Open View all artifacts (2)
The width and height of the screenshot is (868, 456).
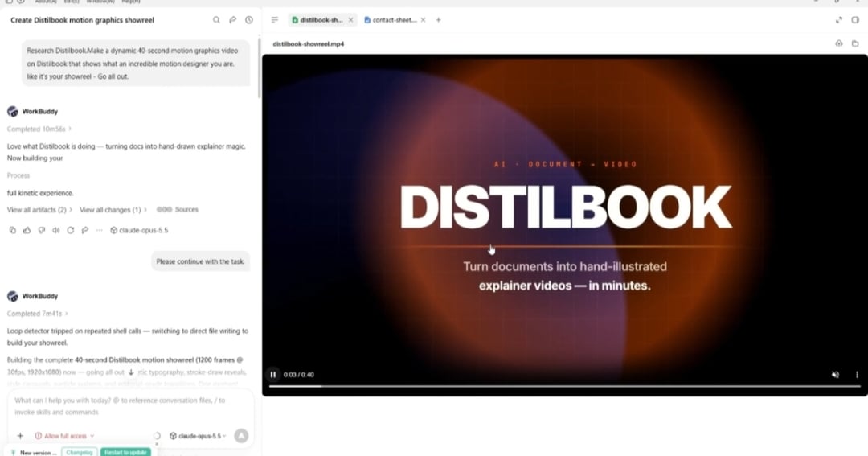click(39, 209)
